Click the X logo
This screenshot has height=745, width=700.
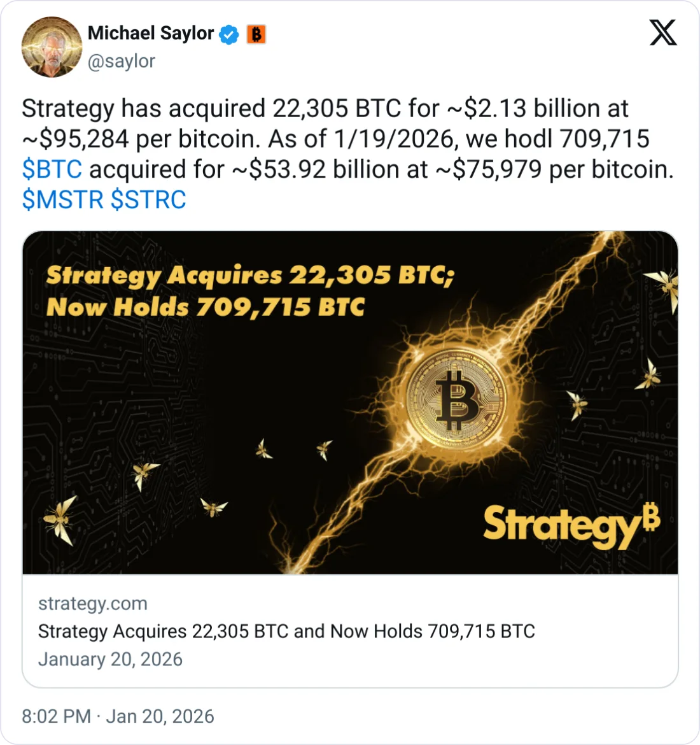(x=663, y=32)
